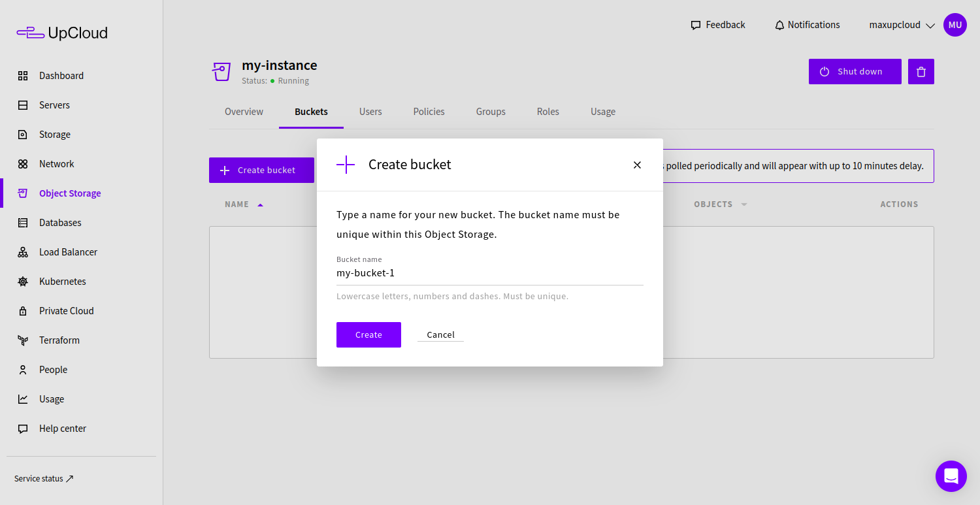Click the trash delete instance icon
980x505 pixels.
(921, 72)
